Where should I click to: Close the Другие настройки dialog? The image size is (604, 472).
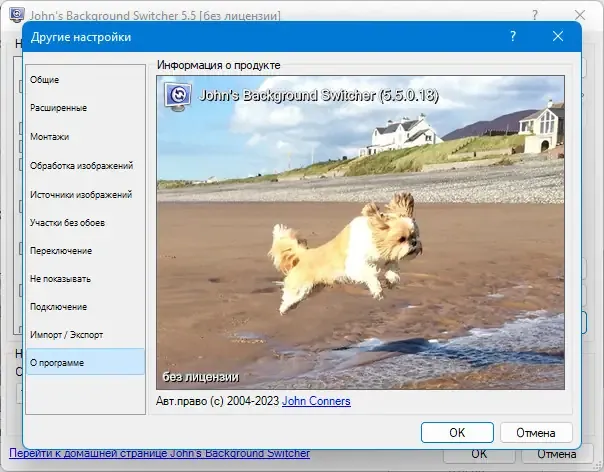click(x=558, y=37)
